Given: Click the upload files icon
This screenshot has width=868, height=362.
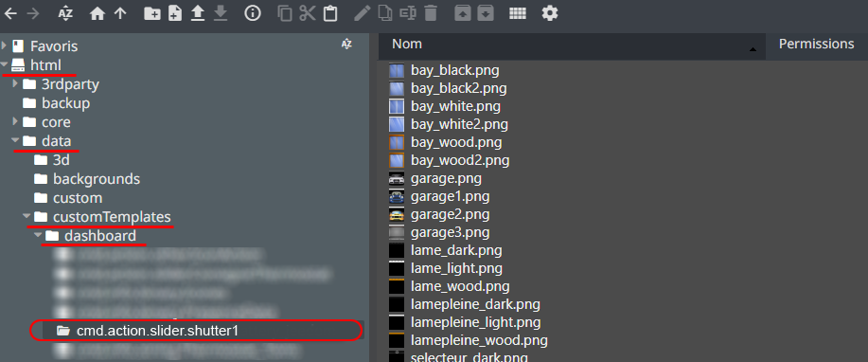Looking at the screenshot, I should (x=198, y=14).
